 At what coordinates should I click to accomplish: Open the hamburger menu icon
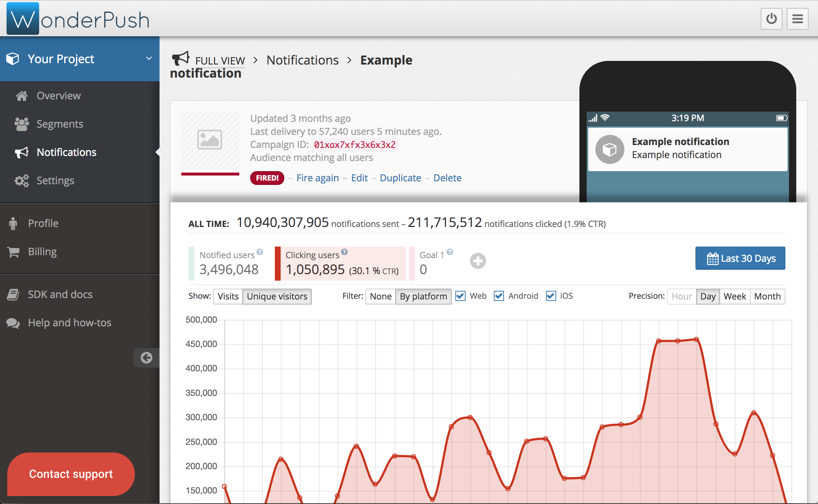coord(797,18)
